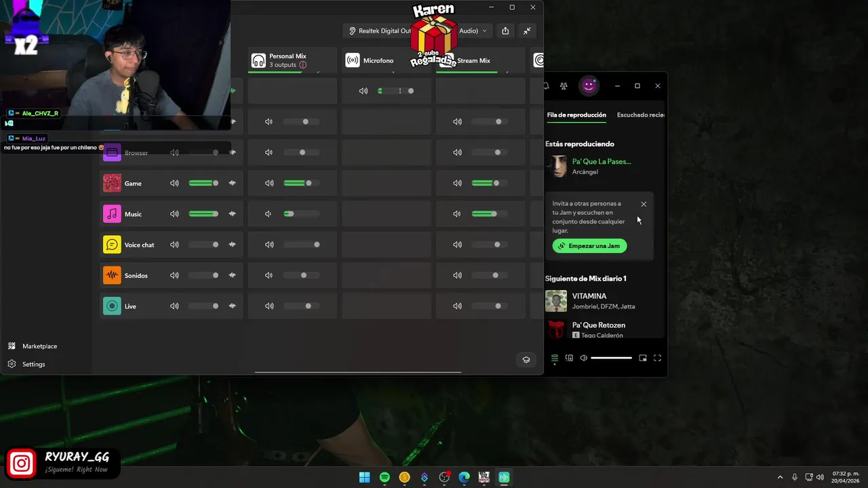Mute Voice chat in the Personal Mix column
868x488 pixels.
point(269,245)
